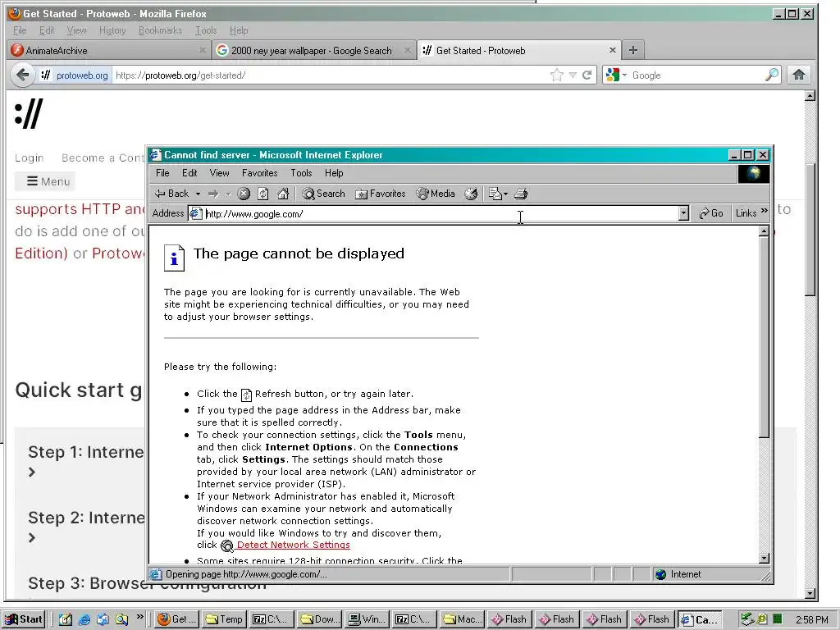Click the IE History toolbar icon
The width and height of the screenshot is (840, 630).
tap(471, 194)
